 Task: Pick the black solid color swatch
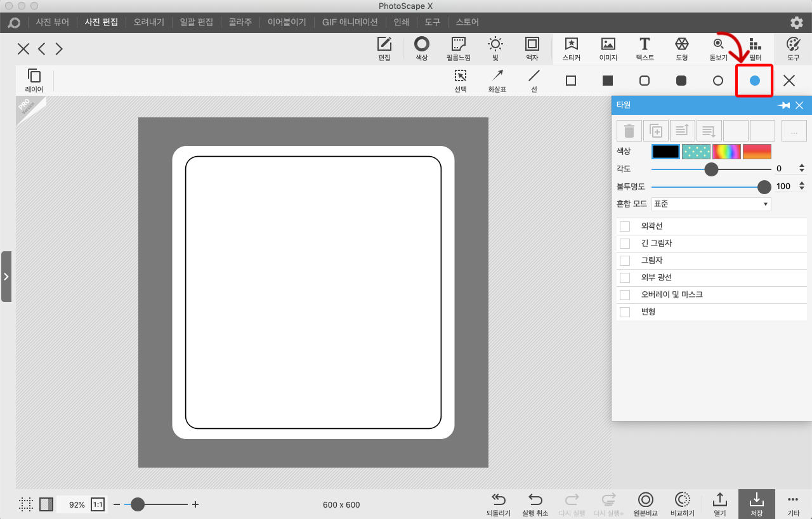point(666,152)
